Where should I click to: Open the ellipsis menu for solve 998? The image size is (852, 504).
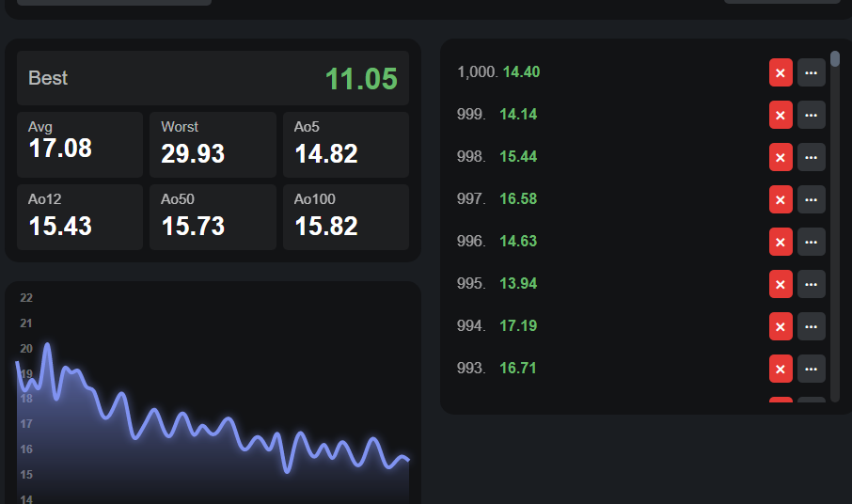click(812, 158)
